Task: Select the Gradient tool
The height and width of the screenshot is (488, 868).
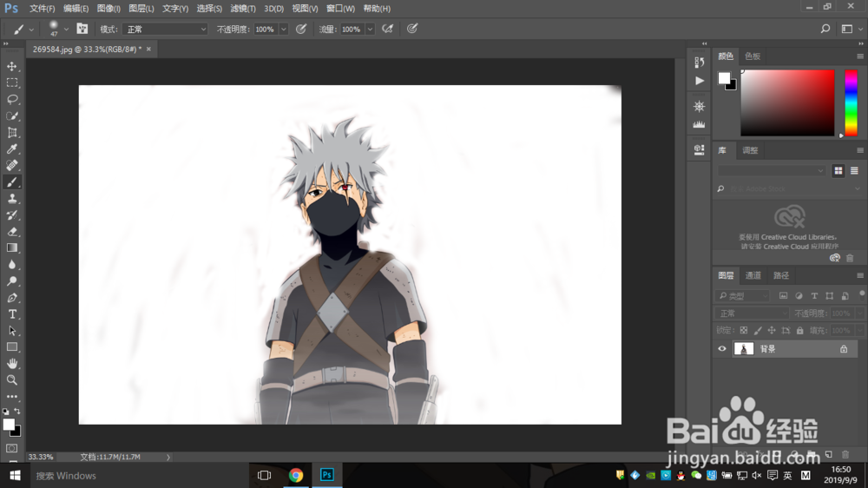Action: [x=12, y=247]
